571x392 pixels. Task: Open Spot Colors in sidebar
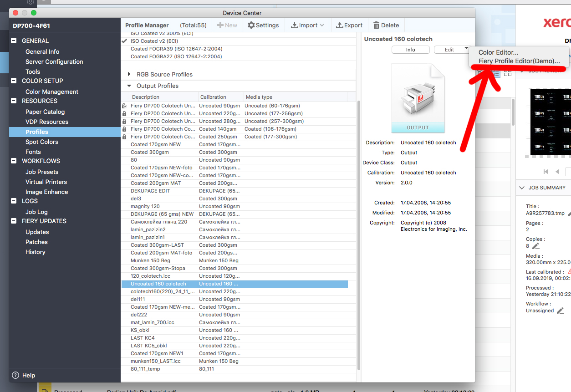pos(42,142)
